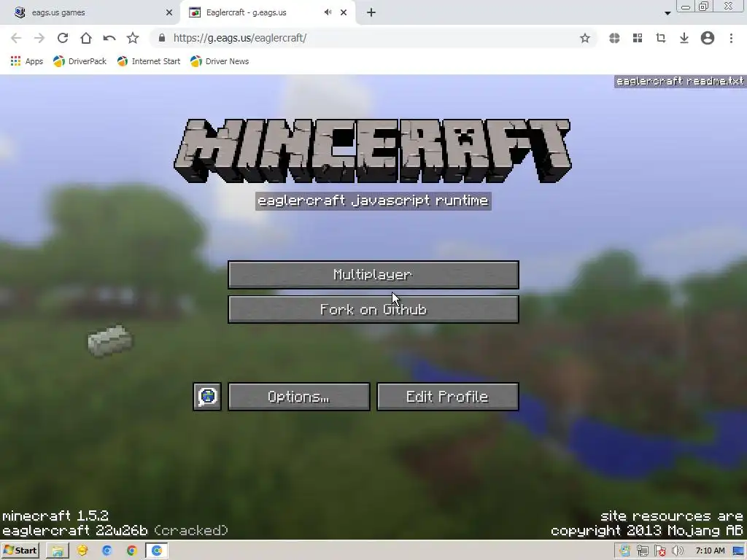Image resolution: width=747 pixels, height=560 pixels.
Task: Launch Chrome from the taskbar
Action: 132,551
